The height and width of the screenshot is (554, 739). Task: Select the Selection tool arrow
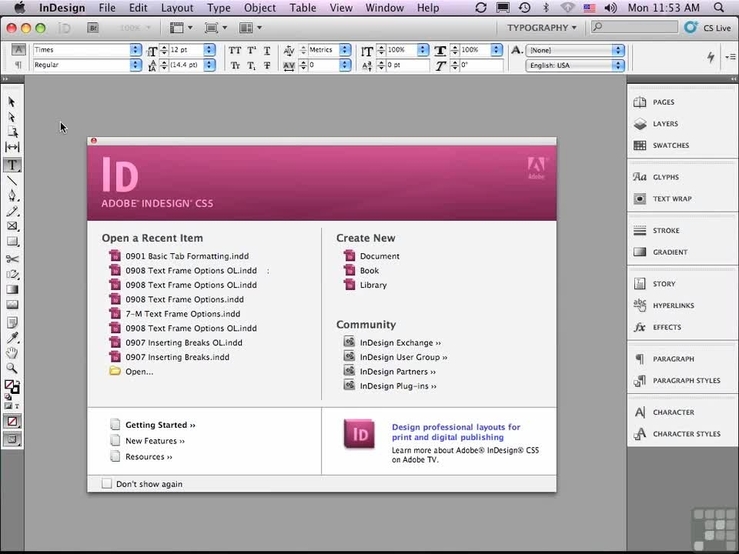click(x=12, y=102)
